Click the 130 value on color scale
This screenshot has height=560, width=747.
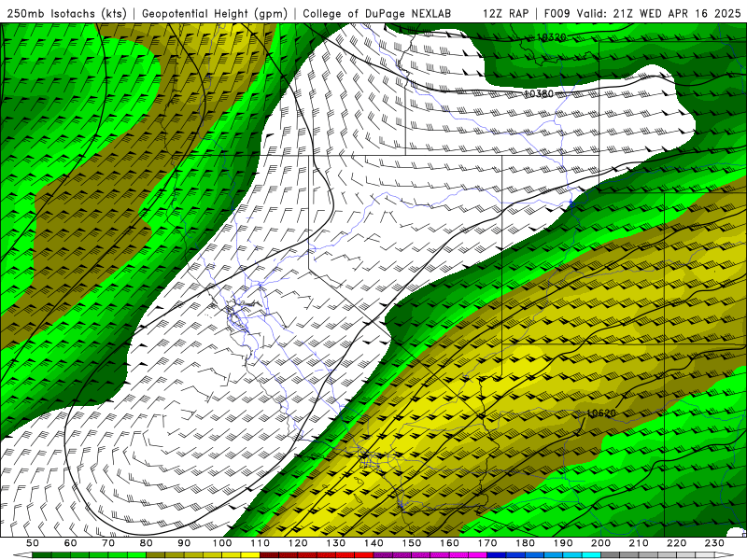[x=336, y=543]
